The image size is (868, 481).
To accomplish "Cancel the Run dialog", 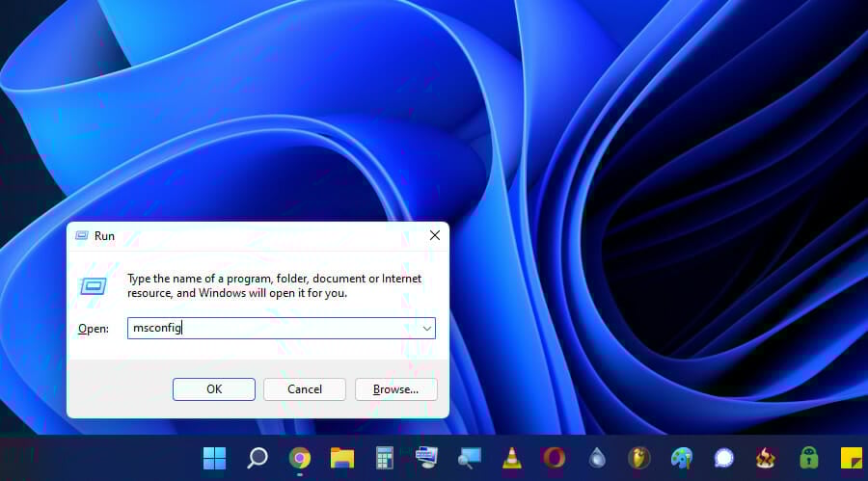I will click(x=305, y=389).
